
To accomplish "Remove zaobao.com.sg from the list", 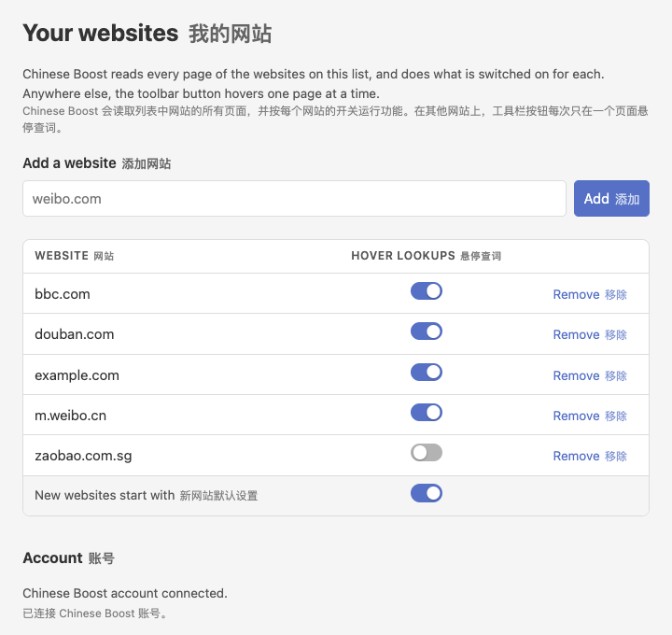I will tap(590, 456).
